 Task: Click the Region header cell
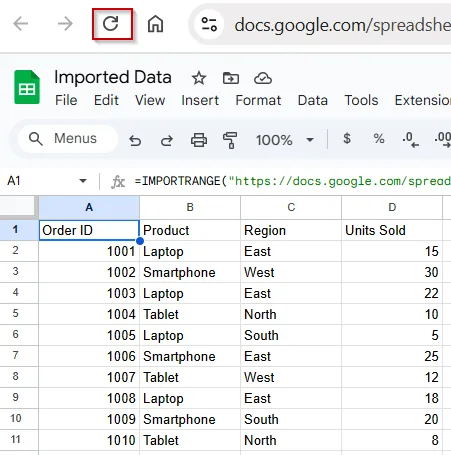point(291,230)
